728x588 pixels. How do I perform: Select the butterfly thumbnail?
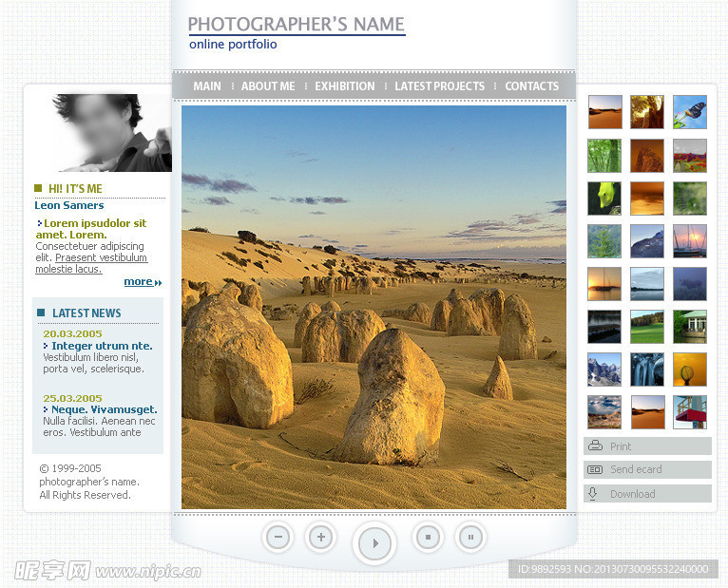coord(689,112)
